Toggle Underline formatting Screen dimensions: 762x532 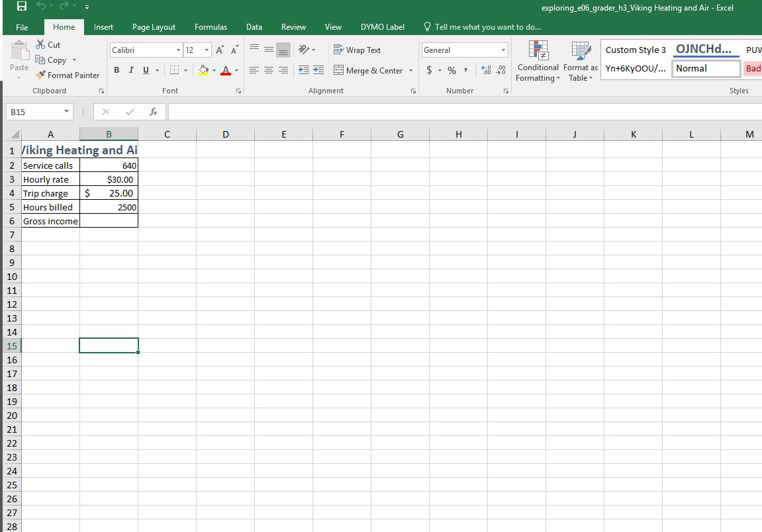tap(146, 70)
